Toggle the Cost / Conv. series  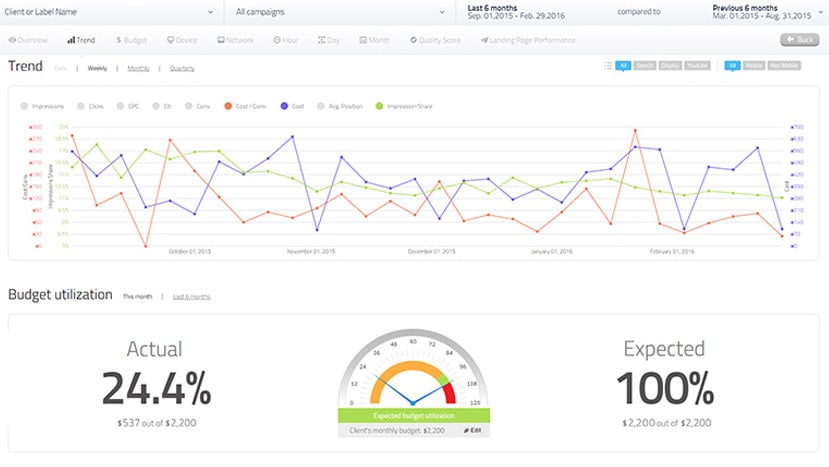coord(245,106)
